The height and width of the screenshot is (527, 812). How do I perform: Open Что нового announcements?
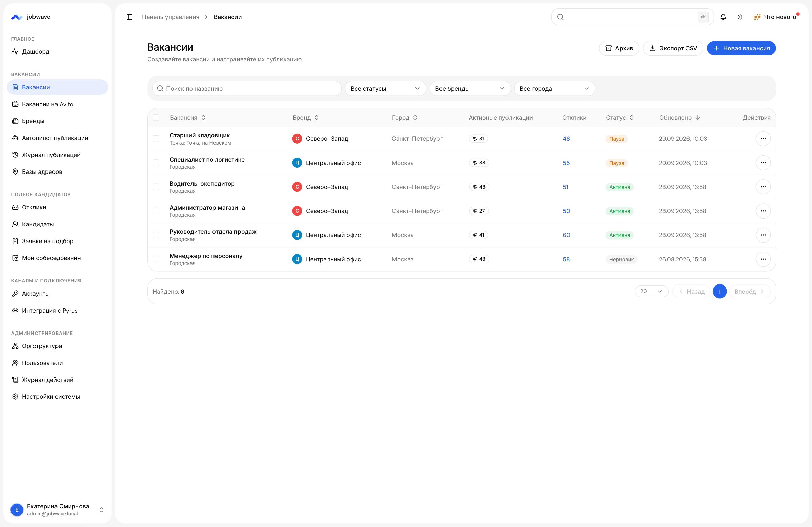pos(776,17)
